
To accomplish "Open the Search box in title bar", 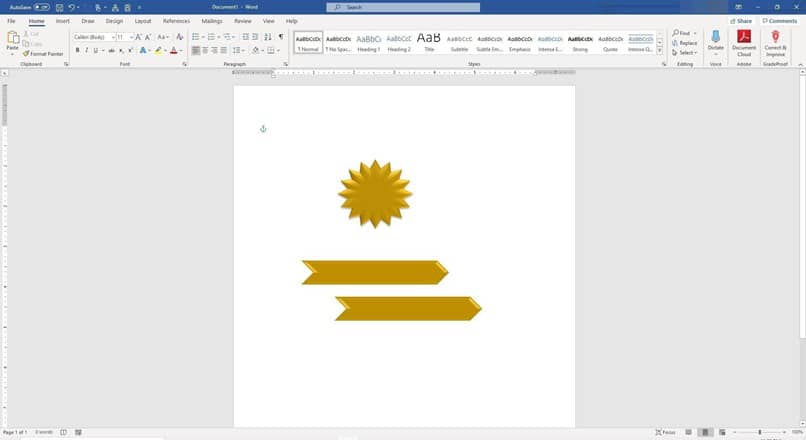I will coord(403,7).
